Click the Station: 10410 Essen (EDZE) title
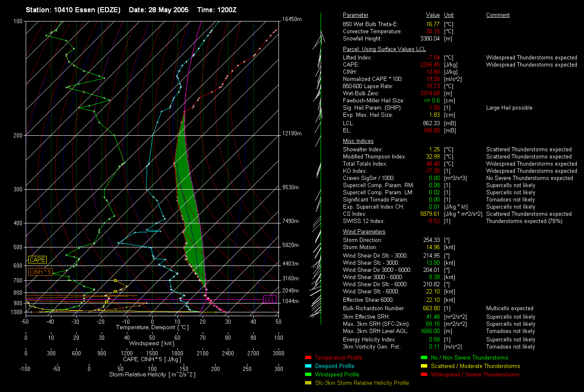Viewport: 584px width, 392px height. 73,10
